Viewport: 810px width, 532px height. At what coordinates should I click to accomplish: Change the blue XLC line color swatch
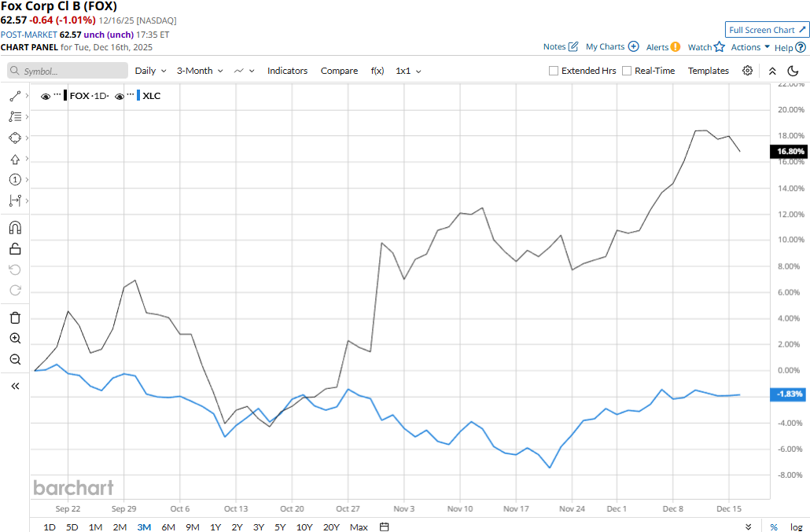pyautogui.click(x=138, y=95)
